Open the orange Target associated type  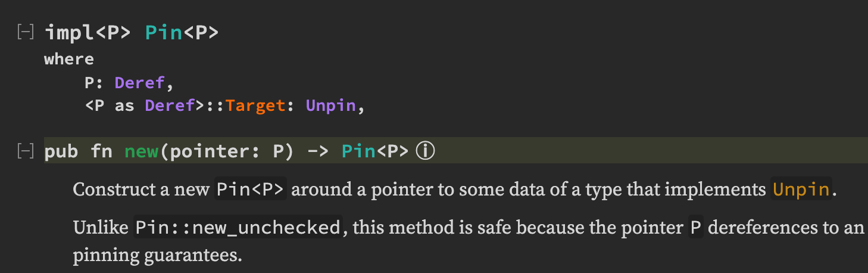[255, 106]
